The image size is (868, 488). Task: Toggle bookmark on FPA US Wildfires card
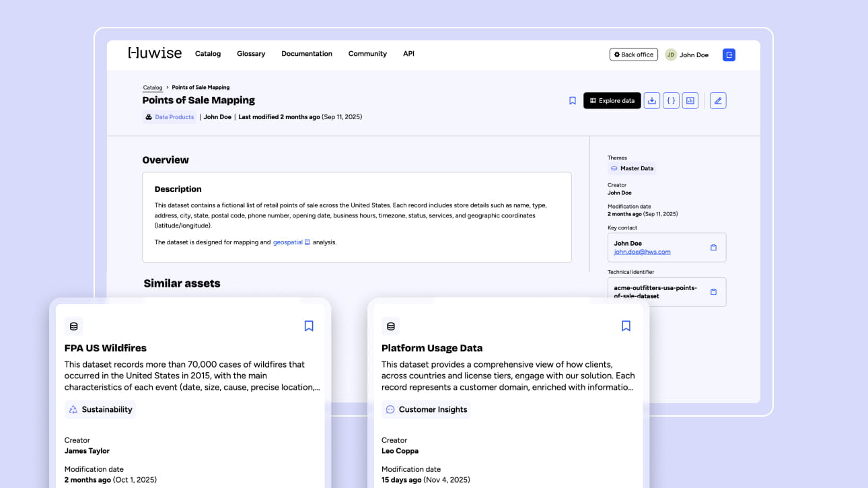[x=309, y=326]
